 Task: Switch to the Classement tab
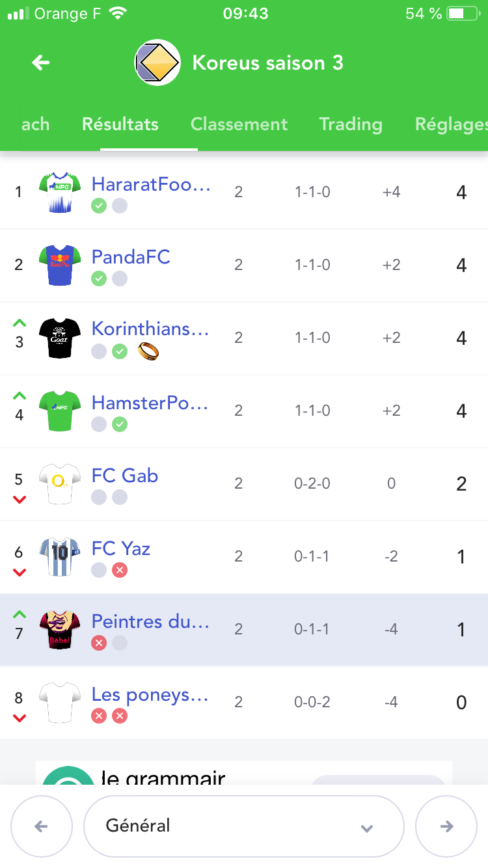[239, 124]
